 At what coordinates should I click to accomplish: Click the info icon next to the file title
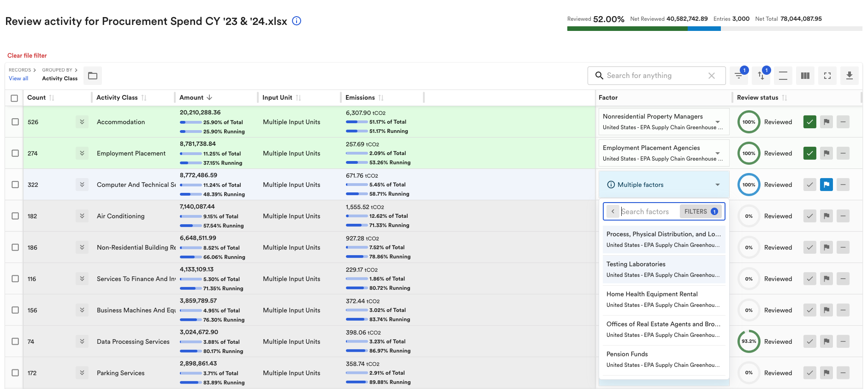[297, 21]
